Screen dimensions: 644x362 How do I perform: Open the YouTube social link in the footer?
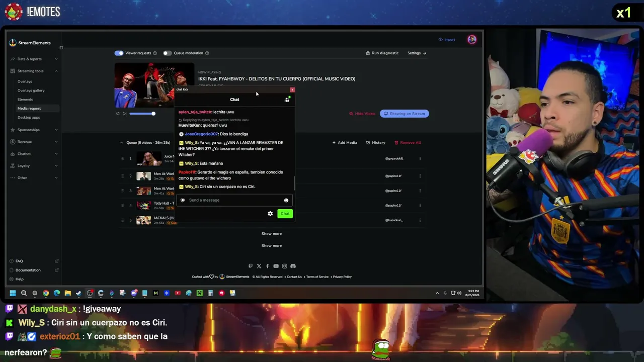click(x=276, y=266)
